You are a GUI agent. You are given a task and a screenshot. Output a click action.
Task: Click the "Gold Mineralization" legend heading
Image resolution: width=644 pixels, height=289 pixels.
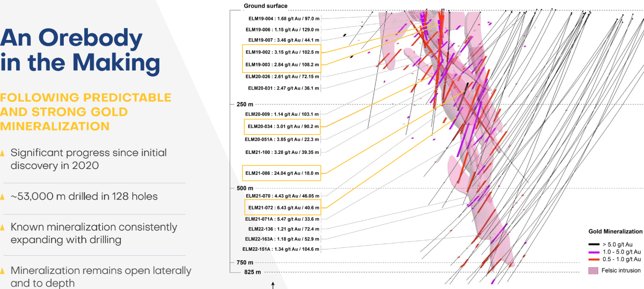point(615,232)
